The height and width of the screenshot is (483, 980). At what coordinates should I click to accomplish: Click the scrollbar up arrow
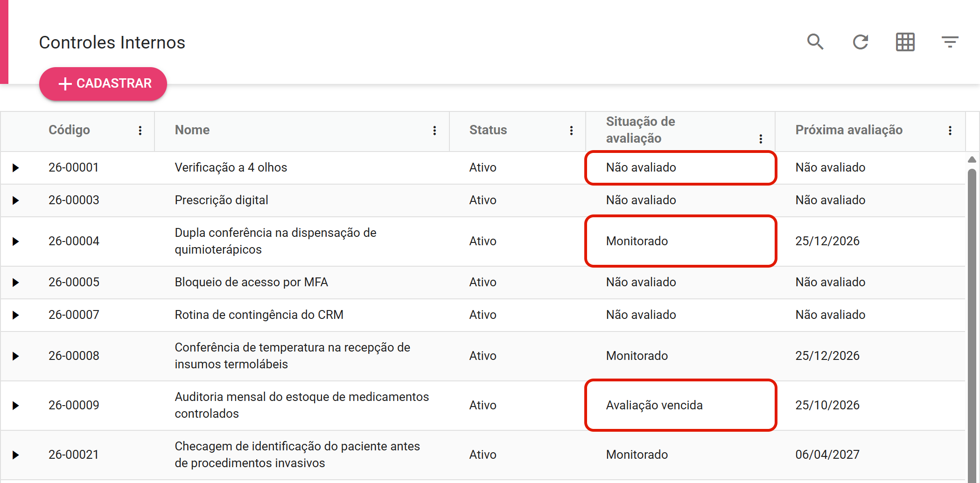pos(972,159)
